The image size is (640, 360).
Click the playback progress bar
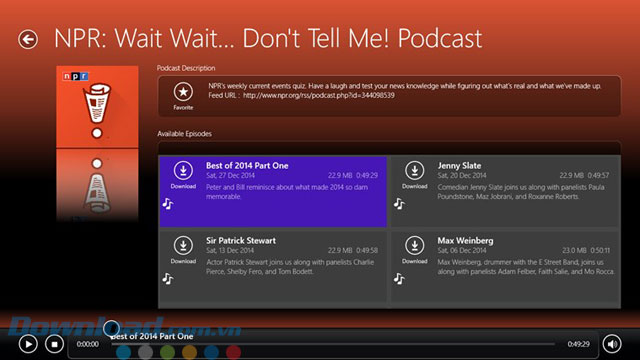click(x=333, y=344)
